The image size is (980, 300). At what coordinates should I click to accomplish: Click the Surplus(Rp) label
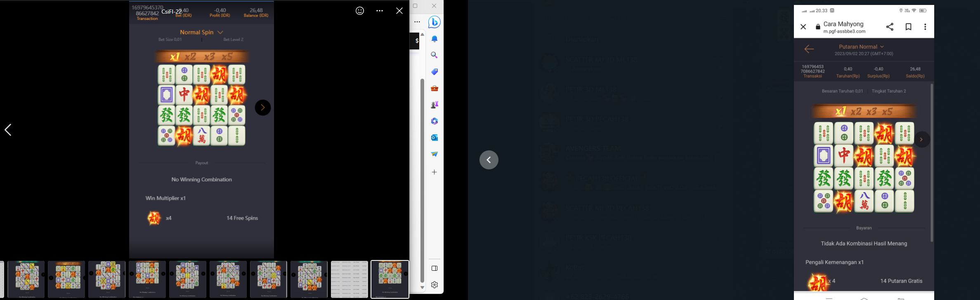click(x=878, y=76)
